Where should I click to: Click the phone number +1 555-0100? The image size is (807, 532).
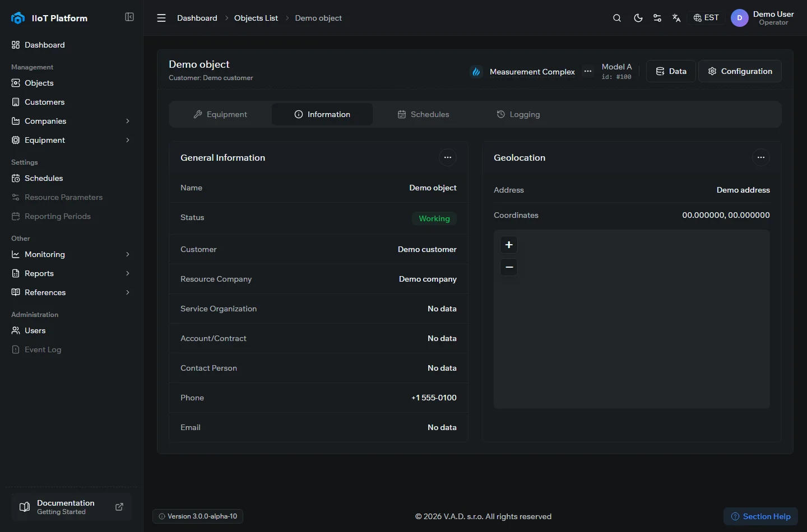pyautogui.click(x=434, y=398)
